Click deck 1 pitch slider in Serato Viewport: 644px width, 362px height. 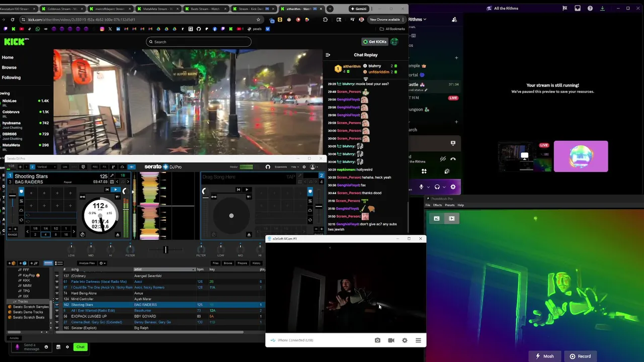click(12, 196)
